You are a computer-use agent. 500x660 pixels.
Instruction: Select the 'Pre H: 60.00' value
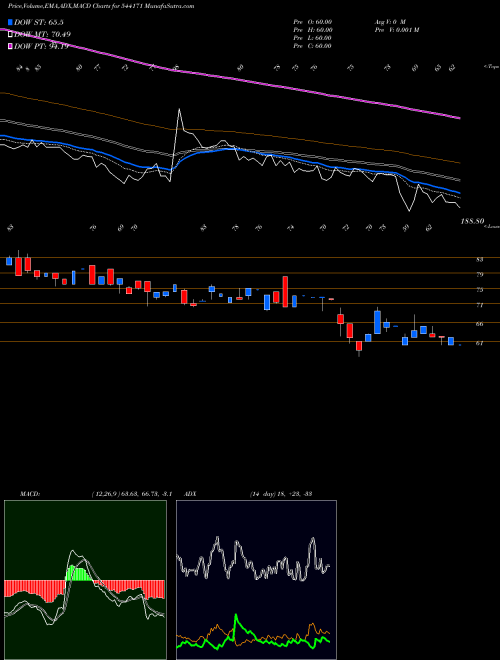point(313,30)
